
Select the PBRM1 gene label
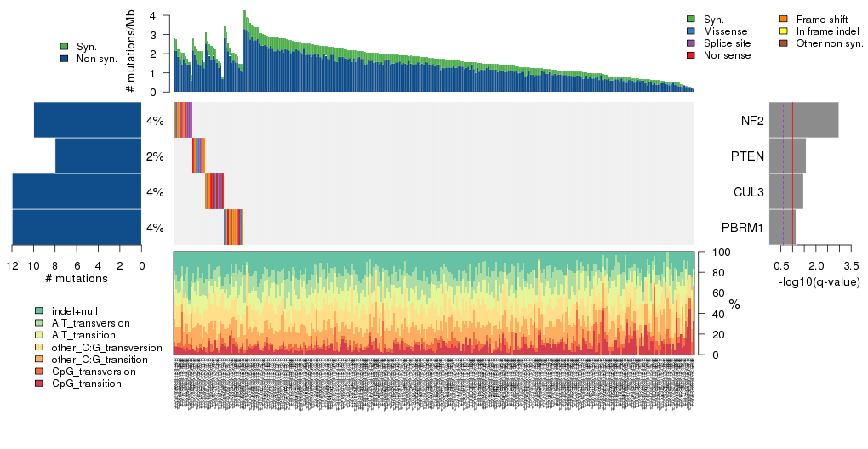(x=743, y=228)
